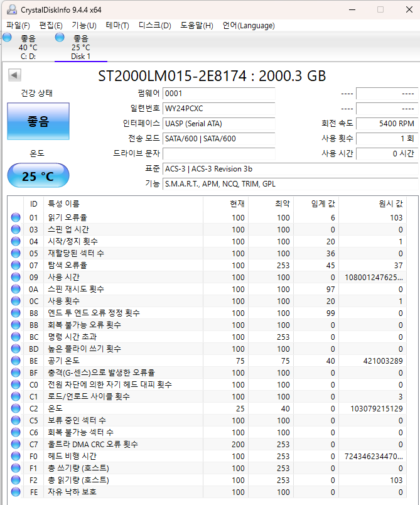Viewport: 420px width, 505px height.
Task: Click status orb beside 공기 온도 row
Action: click(x=16, y=361)
